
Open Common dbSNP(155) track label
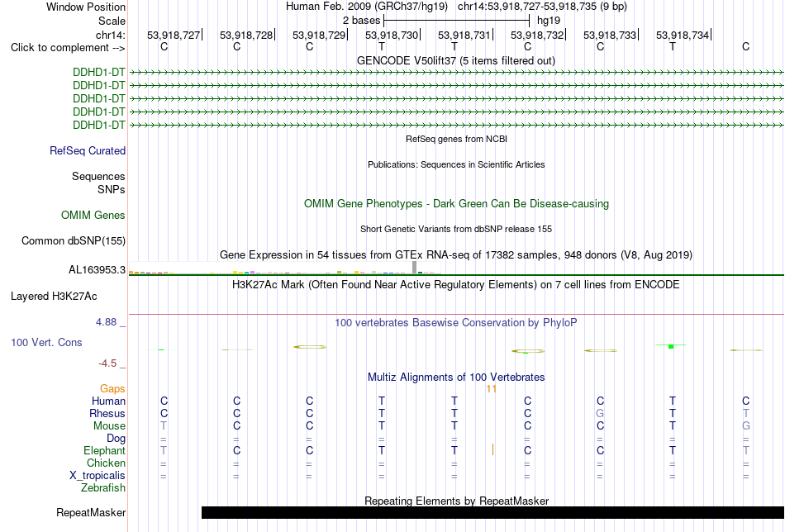click(73, 240)
